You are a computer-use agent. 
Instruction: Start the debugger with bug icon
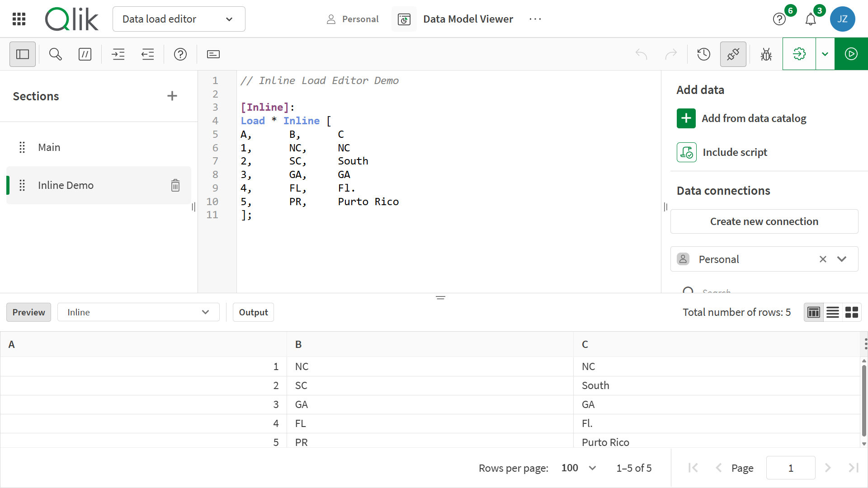point(766,54)
